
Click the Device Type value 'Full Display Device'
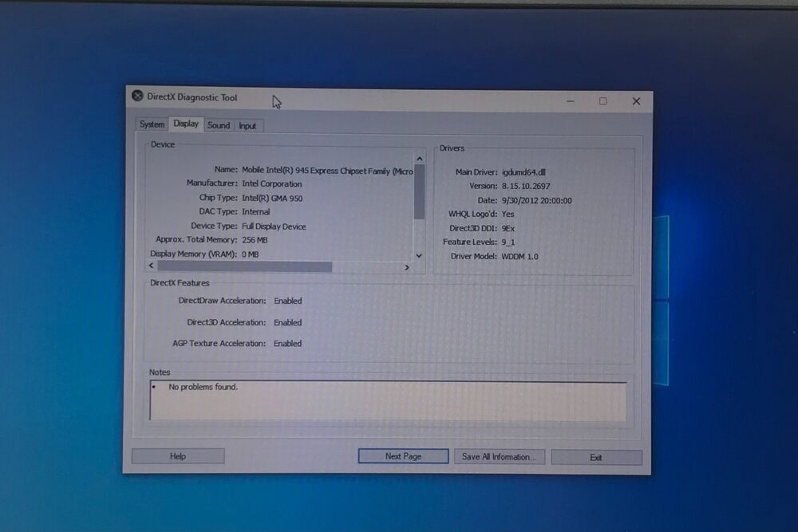pos(274,227)
